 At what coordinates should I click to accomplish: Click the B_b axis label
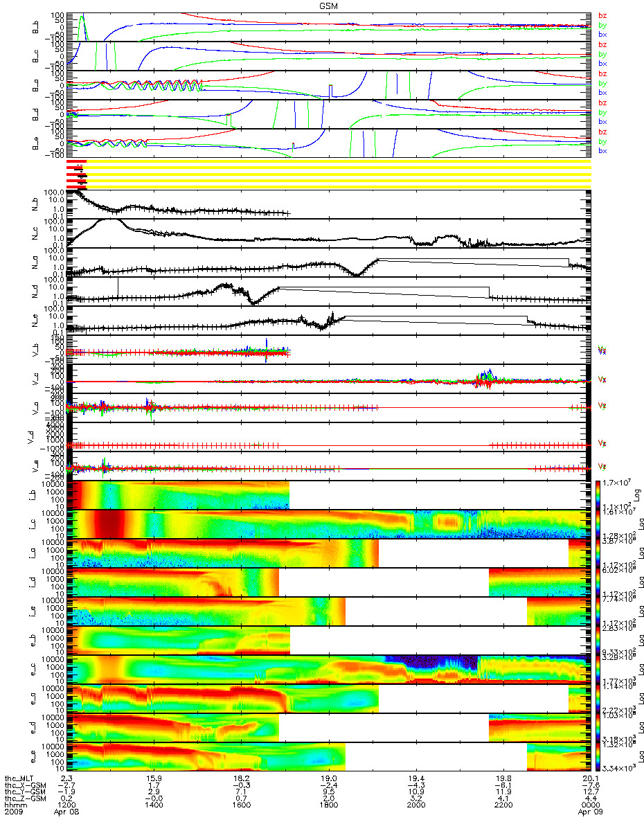pos(35,26)
